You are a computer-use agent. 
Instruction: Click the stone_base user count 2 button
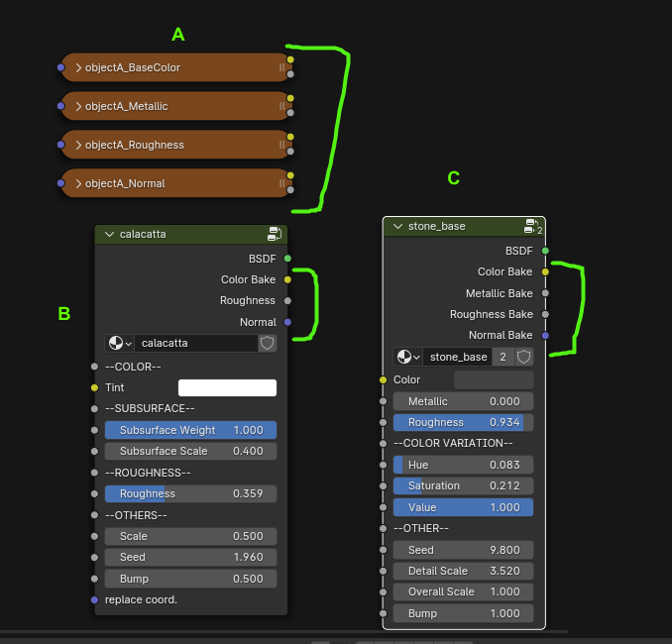(504, 357)
